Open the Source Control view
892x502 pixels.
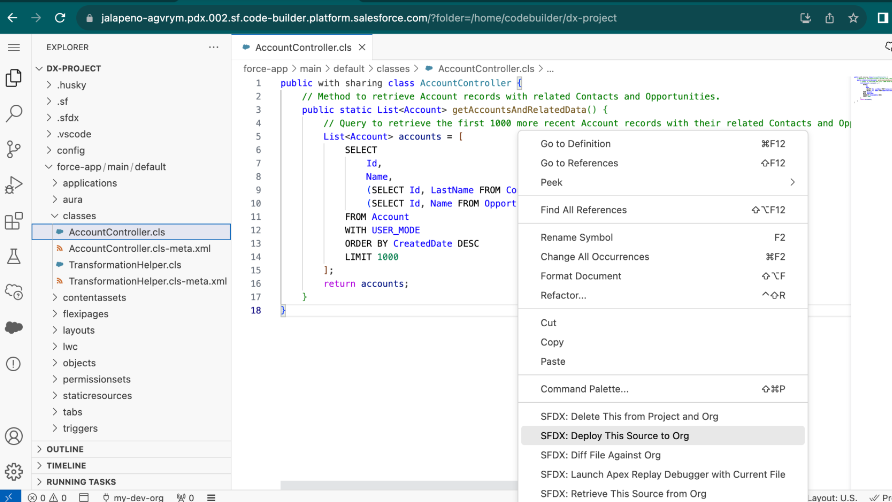click(x=14, y=149)
